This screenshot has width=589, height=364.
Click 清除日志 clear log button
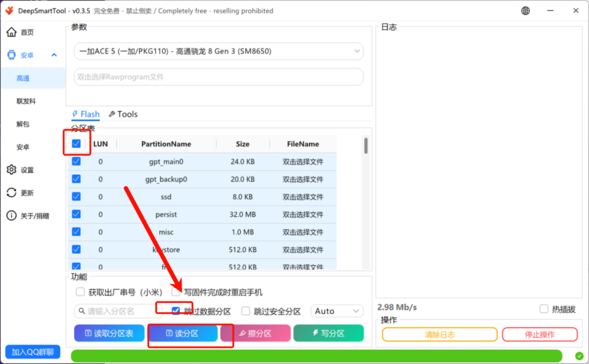439,335
